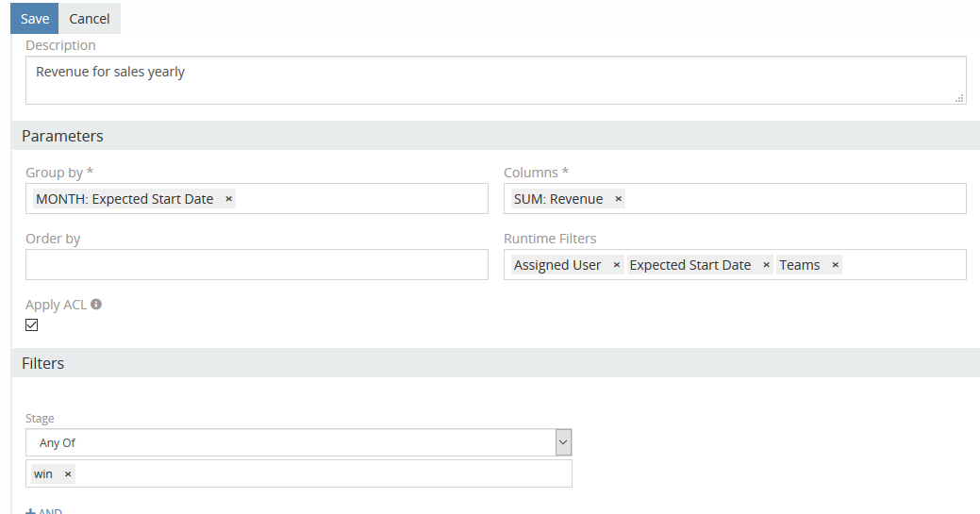Remove Assigned User runtime filter
This screenshot has height=514, width=980.
coord(617,265)
